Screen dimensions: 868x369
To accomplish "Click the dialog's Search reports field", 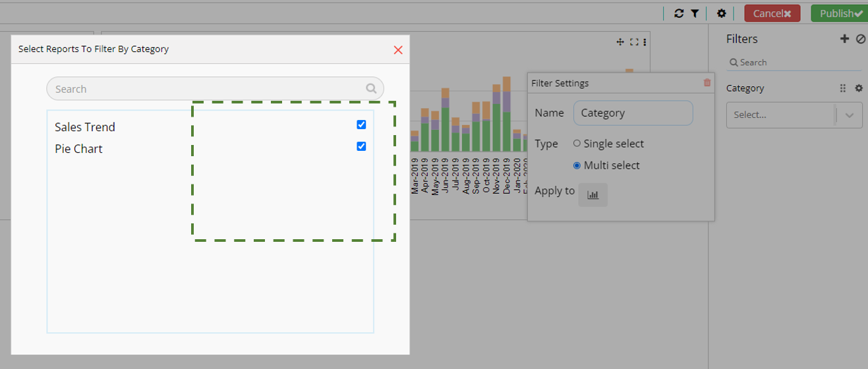I will tap(215, 89).
